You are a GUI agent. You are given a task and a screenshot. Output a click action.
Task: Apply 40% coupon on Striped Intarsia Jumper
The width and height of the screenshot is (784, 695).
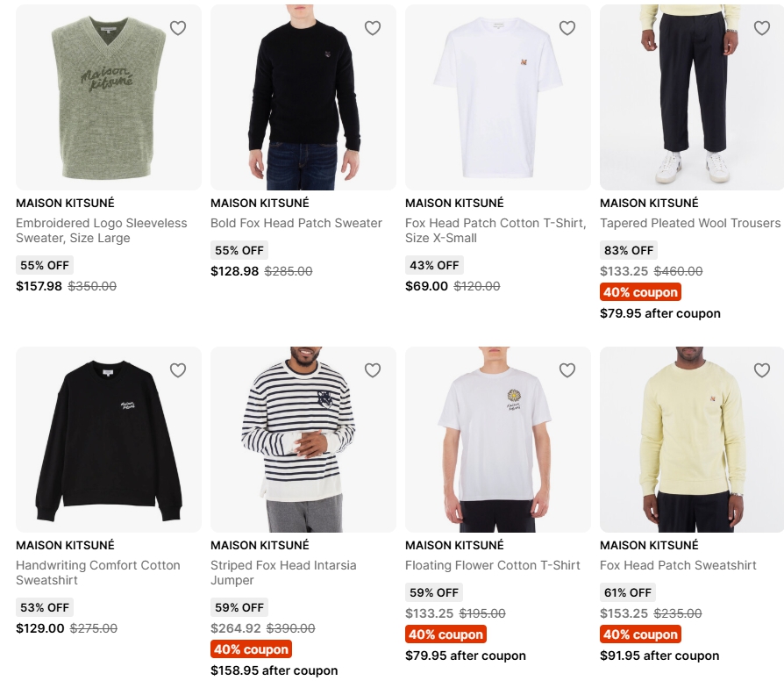coord(251,649)
